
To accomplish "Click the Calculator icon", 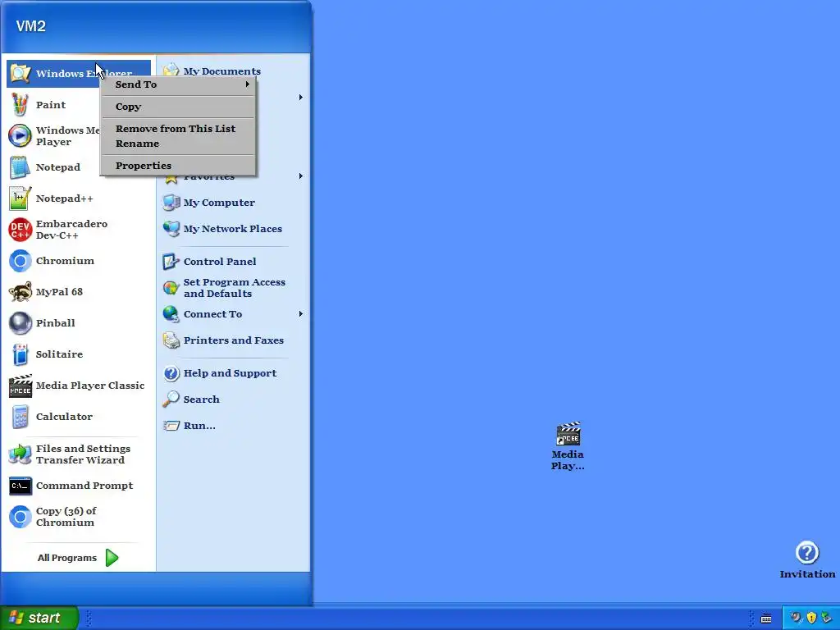I will (x=20, y=417).
